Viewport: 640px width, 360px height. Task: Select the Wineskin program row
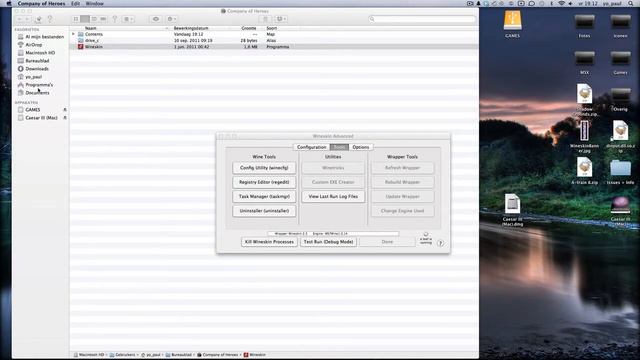(274, 47)
